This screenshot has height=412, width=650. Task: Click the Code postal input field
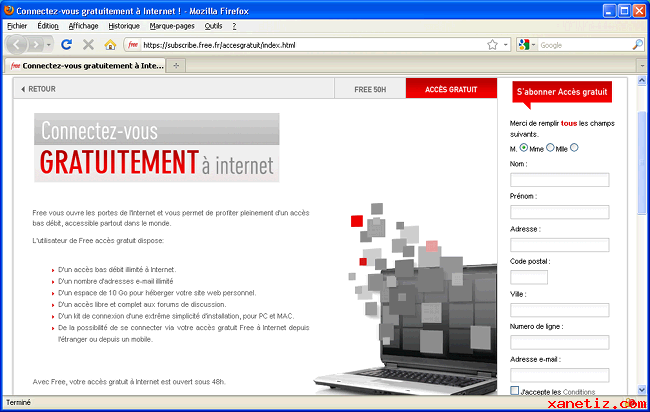[x=529, y=277]
